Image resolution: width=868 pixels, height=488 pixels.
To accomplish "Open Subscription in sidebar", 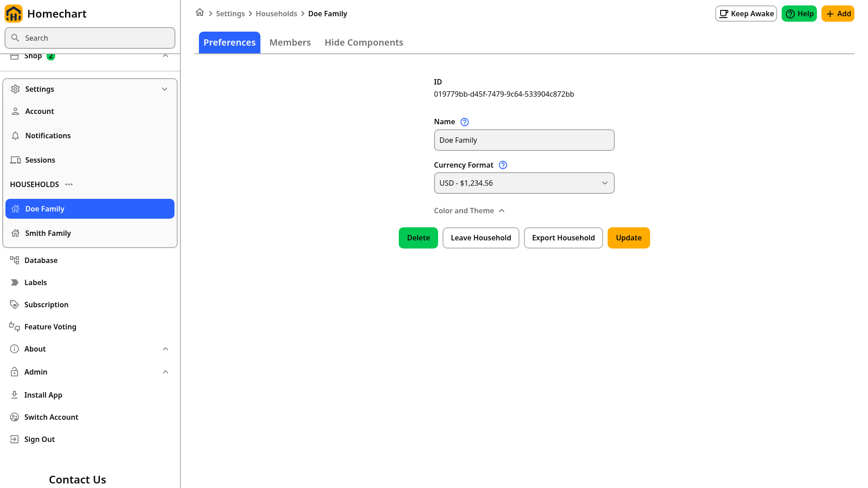I will pos(90,305).
